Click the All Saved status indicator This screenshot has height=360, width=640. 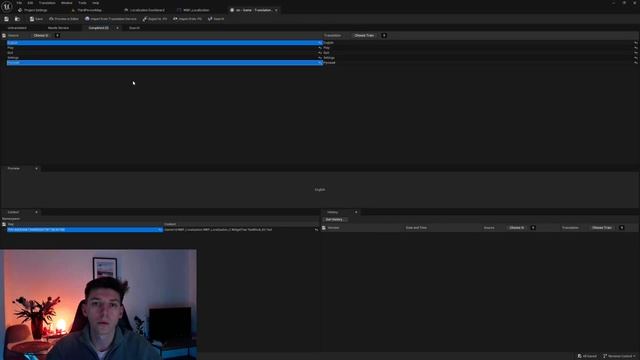pyautogui.click(x=587, y=356)
